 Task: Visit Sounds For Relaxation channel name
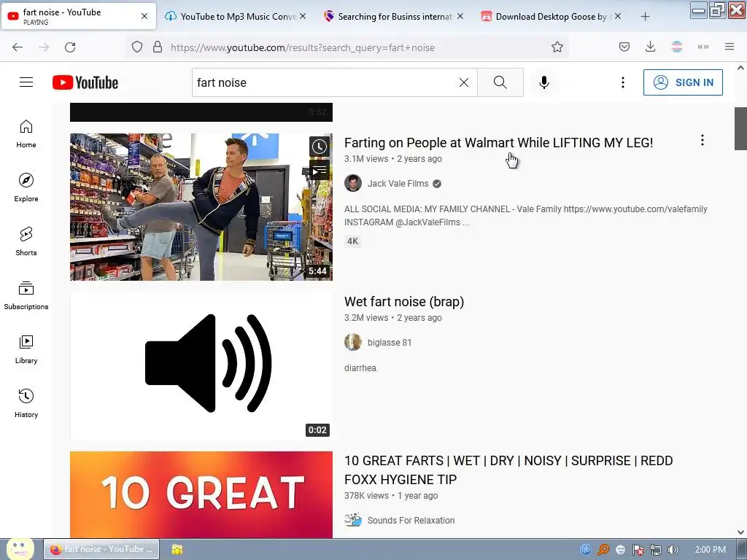pyautogui.click(x=411, y=520)
